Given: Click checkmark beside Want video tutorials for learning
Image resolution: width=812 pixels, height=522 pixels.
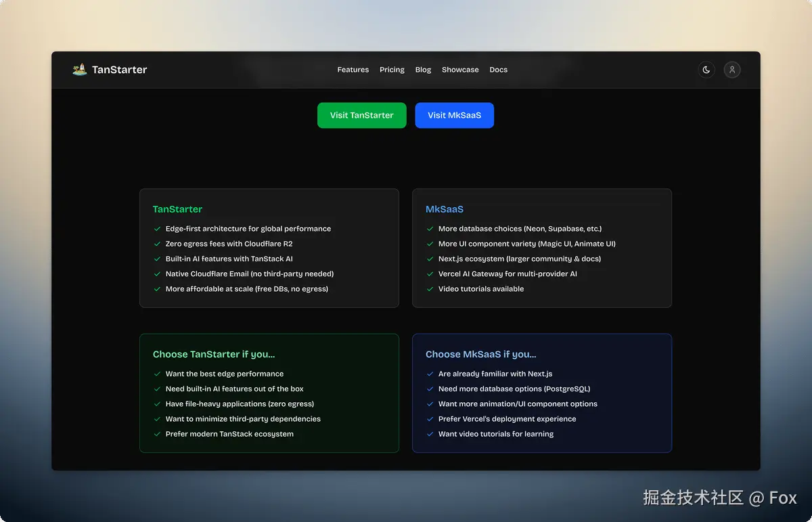Looking at the screenshot, I should pyautogui.click(x=430, y=434).
